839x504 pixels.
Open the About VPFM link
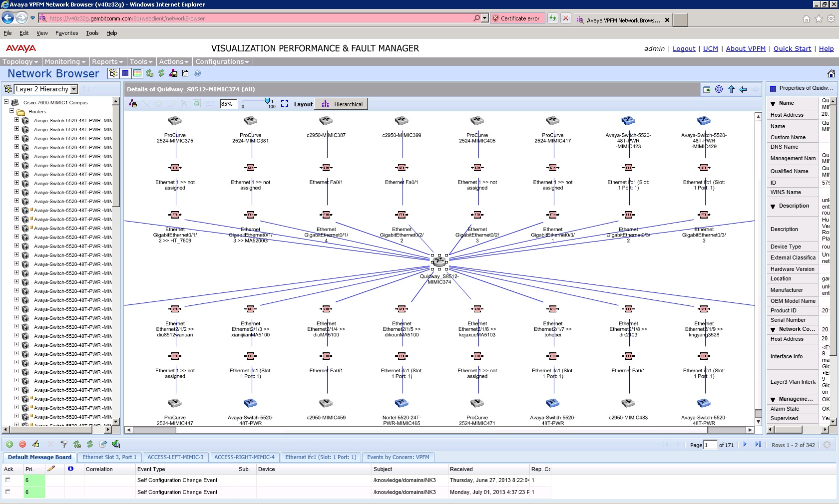[746, 48]
